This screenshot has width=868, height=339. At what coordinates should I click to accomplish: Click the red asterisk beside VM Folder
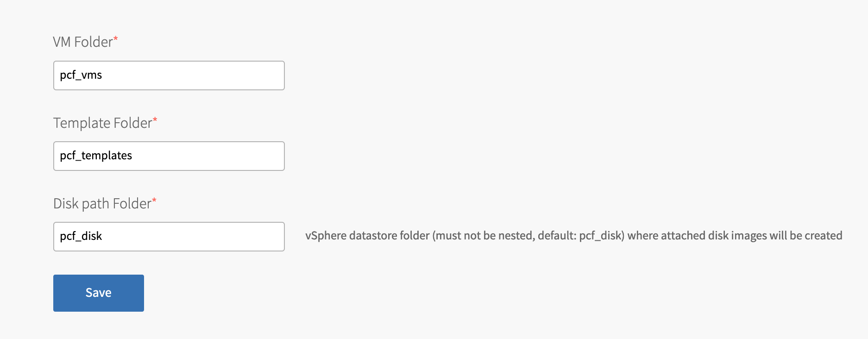(116, 39)
